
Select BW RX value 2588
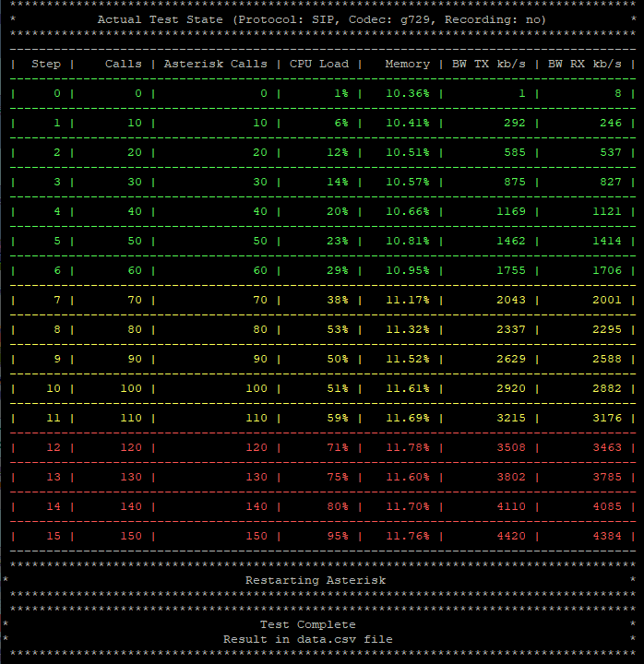tap(607, 359)
